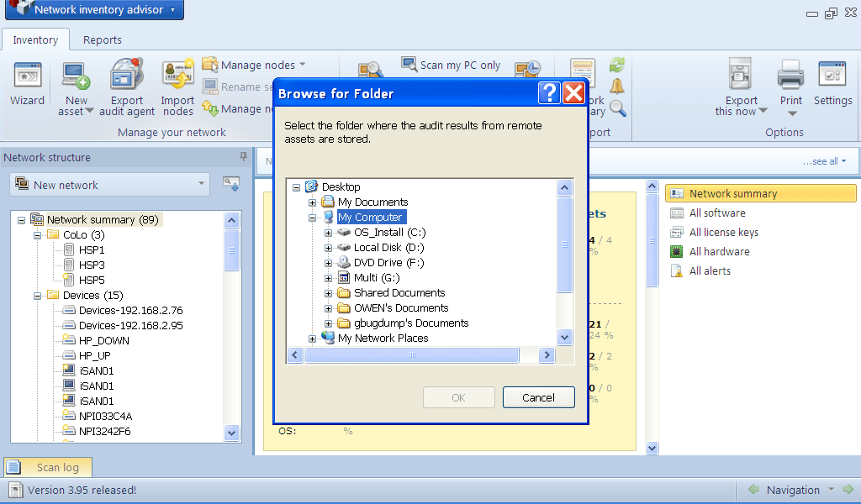
Task: Collapse the Network summary (89) tree node
Action: click(21, 220)
